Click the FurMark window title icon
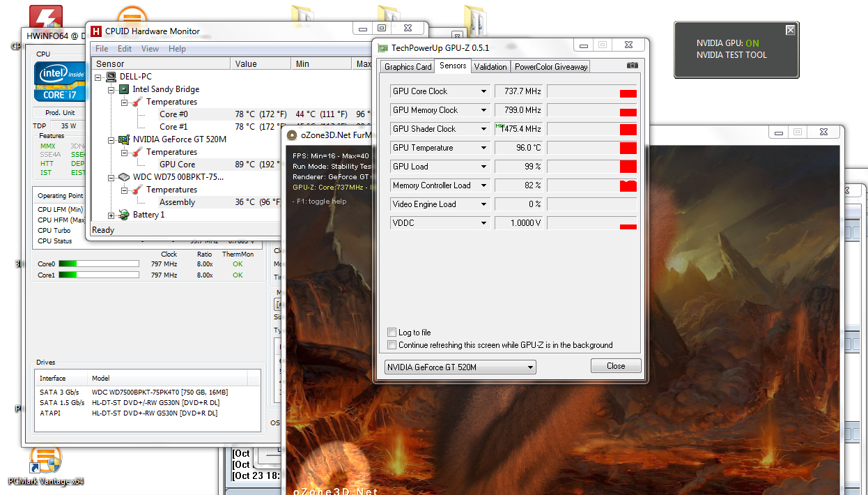The height and width of the screenshot is (495, 868). tap(293, 135)
